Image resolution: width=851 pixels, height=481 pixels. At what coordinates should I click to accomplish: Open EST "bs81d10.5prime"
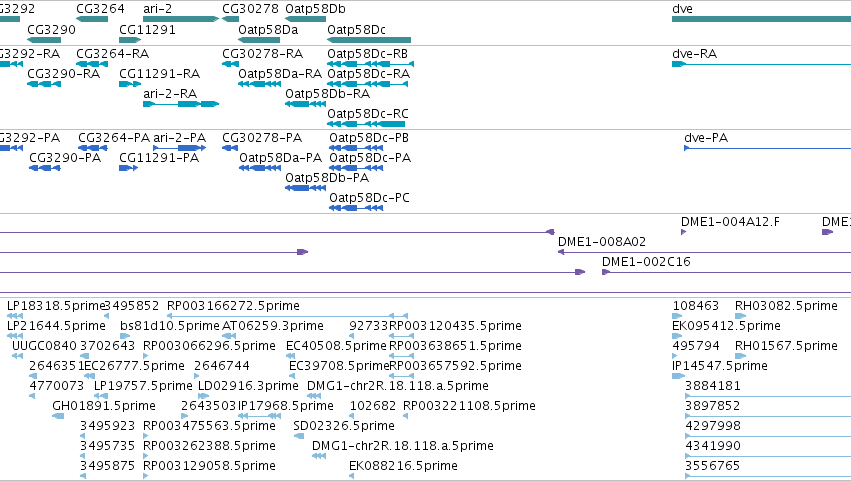tap(170, 326)
